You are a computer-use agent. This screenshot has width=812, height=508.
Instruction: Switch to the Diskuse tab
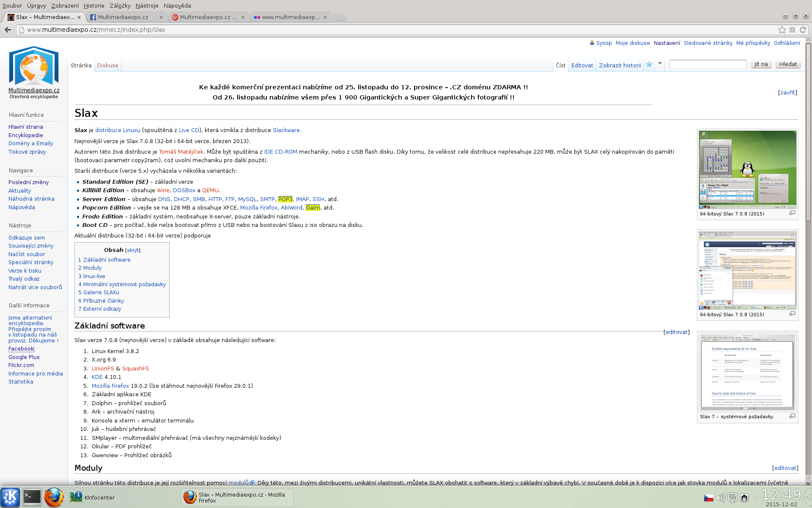pos(107,65)
